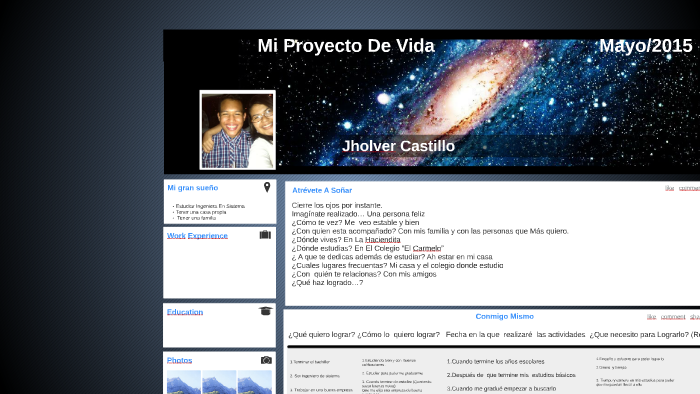Image resolution: width=700 pixels, height=394 pixels.
Task: Select the Atrévete A Soñar post title
Action: pyautogui.click(x=322, y=191)
